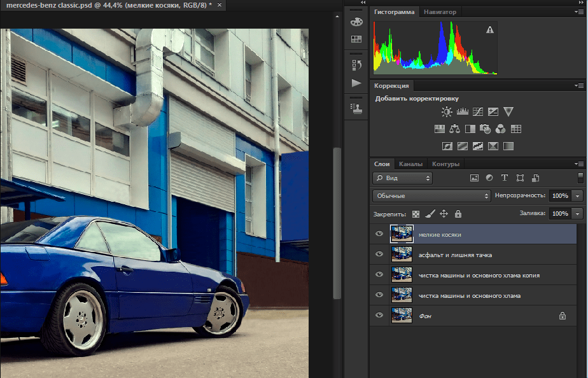
Task: Hide the 'асфальт и лишняя тачка' layer
Action: click(379, 255)
